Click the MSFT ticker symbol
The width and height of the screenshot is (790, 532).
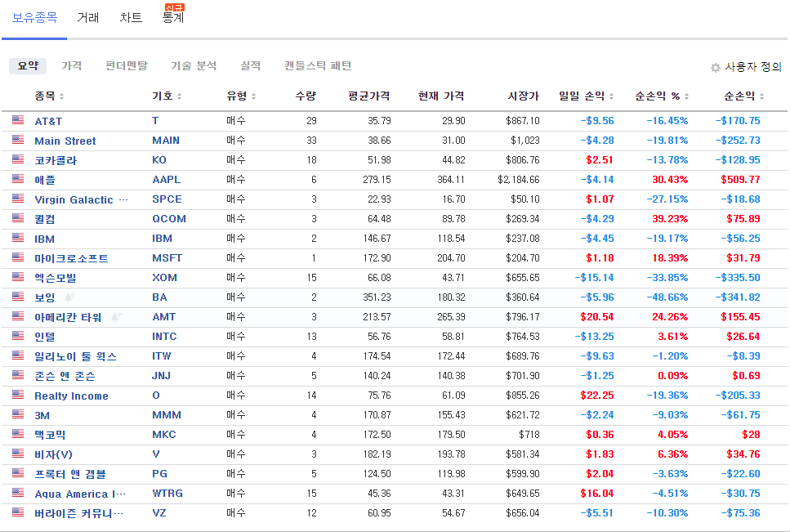pyautogui.click(x=167, y=258)
